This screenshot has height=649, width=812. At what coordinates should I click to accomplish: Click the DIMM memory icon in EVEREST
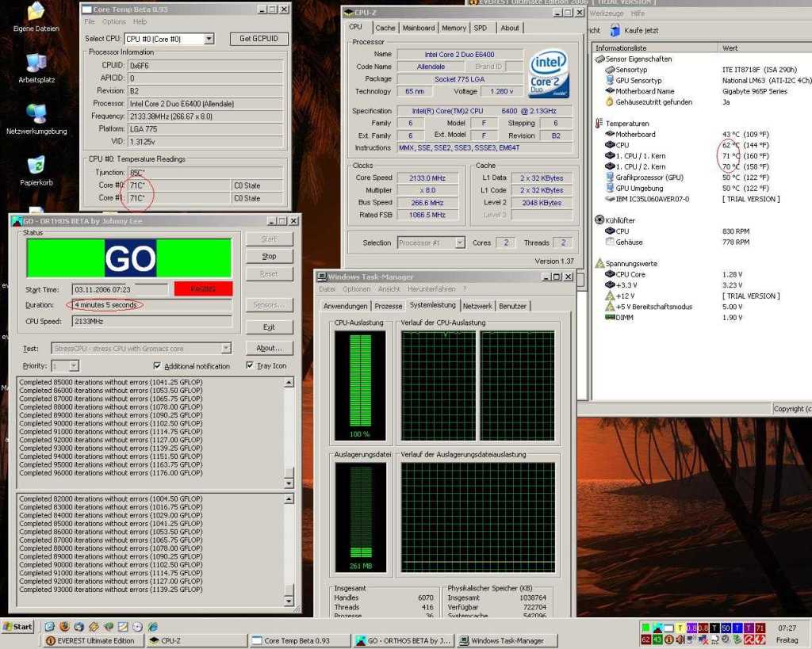pyautogui.click(x=610, y=317)
